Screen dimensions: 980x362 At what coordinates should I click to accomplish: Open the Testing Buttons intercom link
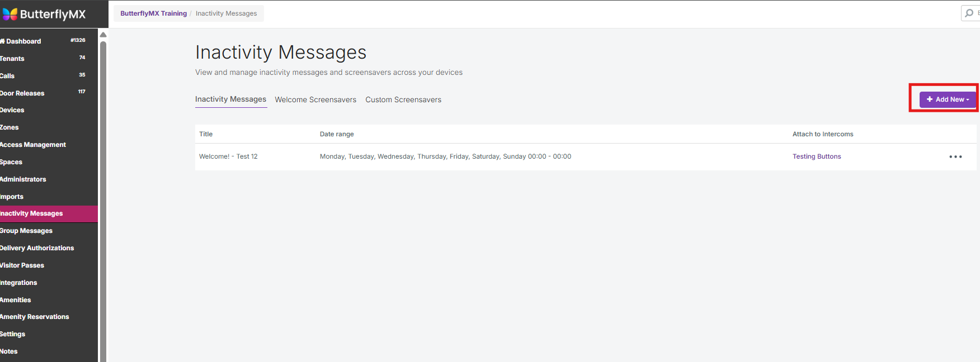(x=816, y=157)
